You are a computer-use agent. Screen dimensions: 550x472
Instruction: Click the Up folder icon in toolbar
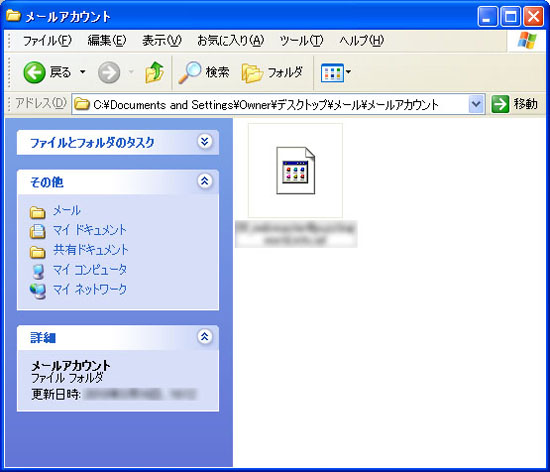pos(155,72)
